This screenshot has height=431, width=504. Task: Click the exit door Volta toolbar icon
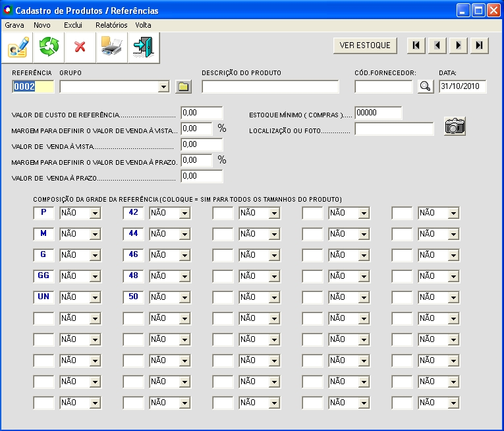(x=144, y=47)
